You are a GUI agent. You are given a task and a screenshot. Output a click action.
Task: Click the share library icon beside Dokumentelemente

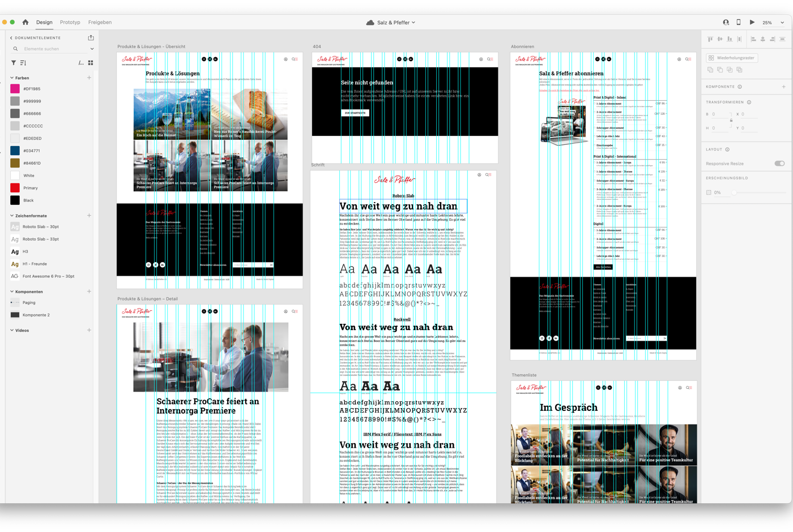(x=91, y=38)
